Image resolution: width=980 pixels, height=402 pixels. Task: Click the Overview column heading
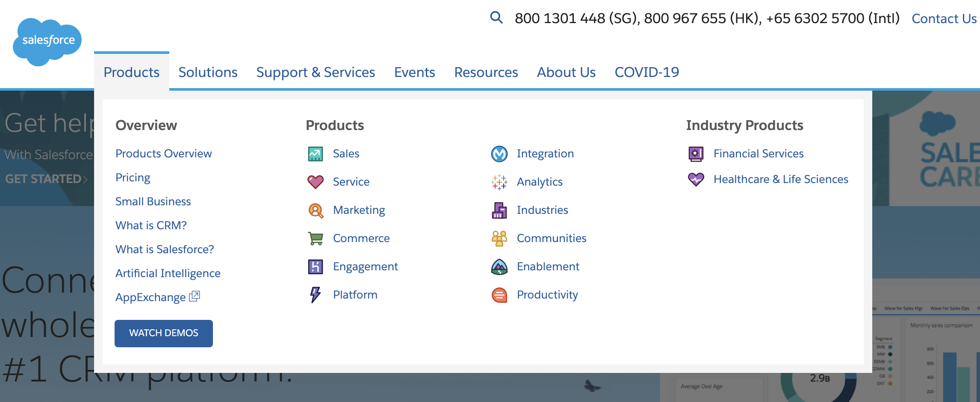click(x=146, y=125)
